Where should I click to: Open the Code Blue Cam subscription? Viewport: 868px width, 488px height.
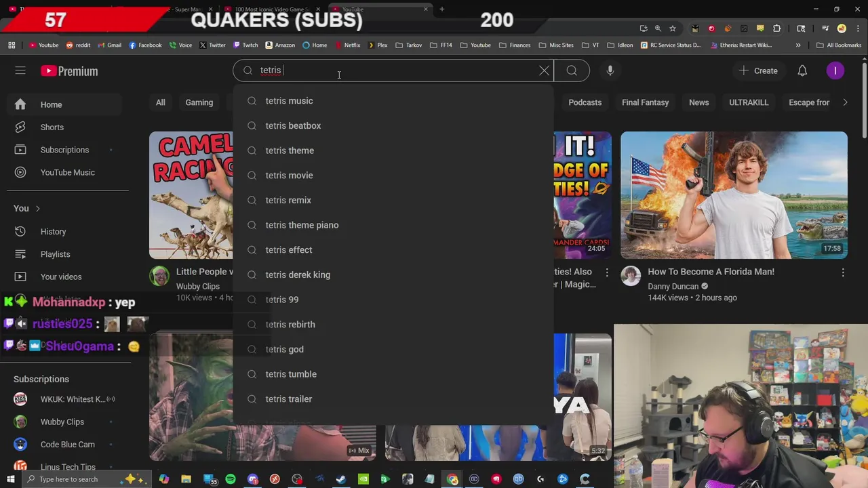64,445
